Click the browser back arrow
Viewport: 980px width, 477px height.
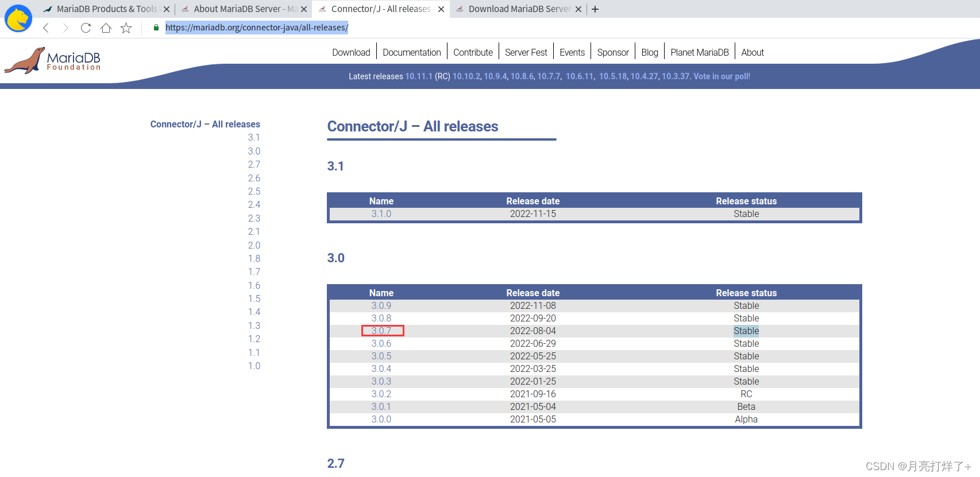(47, 28)
